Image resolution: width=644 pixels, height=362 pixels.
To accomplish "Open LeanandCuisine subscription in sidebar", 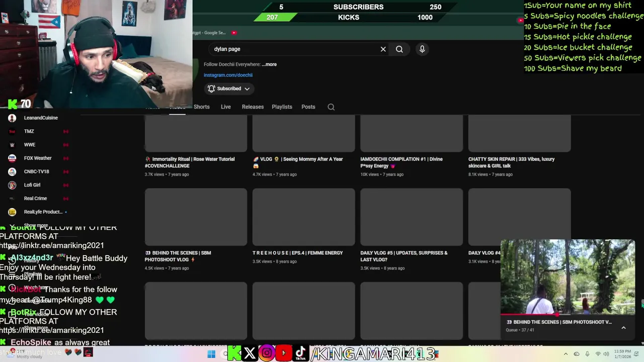I will [x=41, y=118].
